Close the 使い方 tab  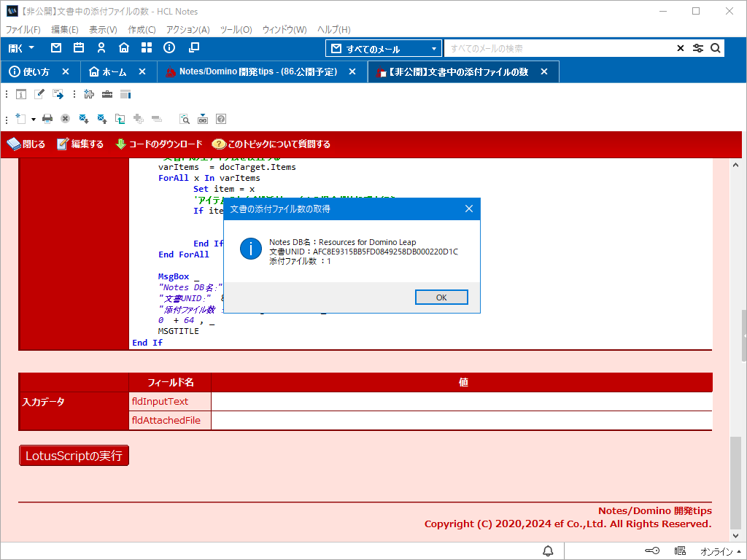(66, 72)
